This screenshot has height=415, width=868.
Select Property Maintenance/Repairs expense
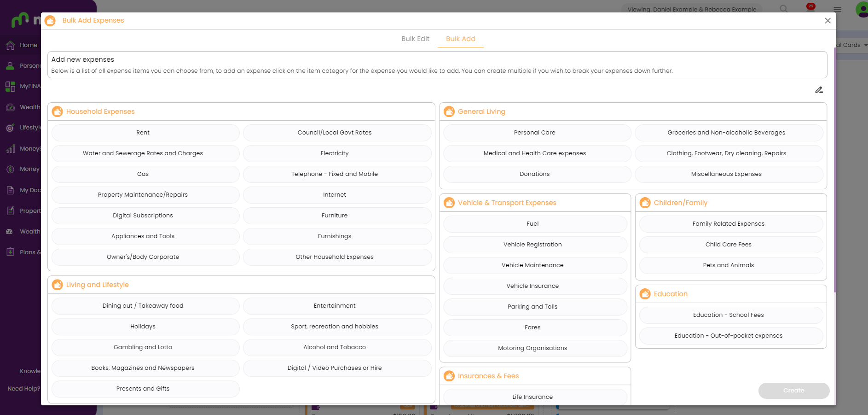pyautogui.click(x=145, y=195)
